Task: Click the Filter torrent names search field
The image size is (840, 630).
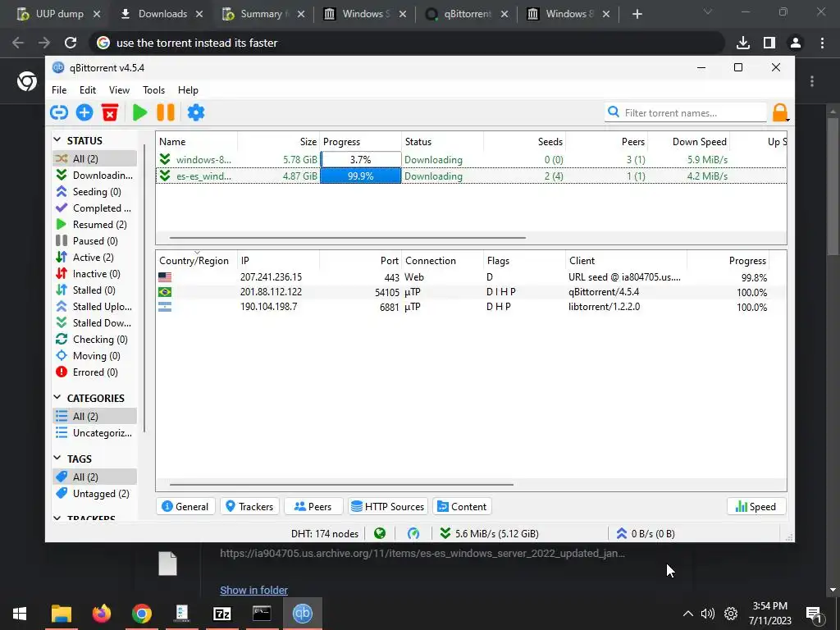Action: point(686,112)
